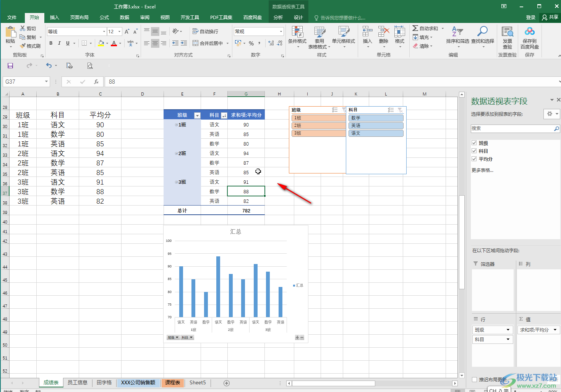Viewport: 561px width, 392px height.
Task: Expand the 求和项:平均分 value field dropdown
Action: tap(555, 330)
